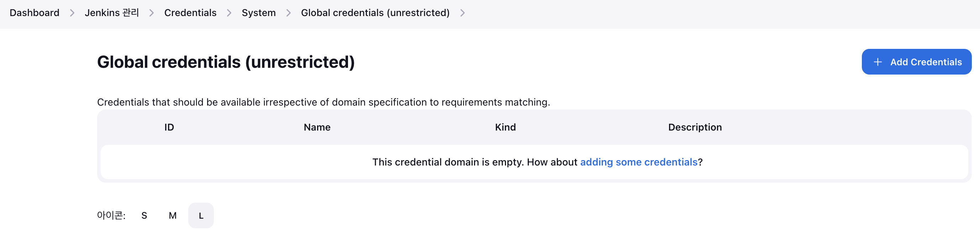Screen dimensions: 980x234
Task: Set icon size to S
Action: pyautogui.click(x=144, y=216)
